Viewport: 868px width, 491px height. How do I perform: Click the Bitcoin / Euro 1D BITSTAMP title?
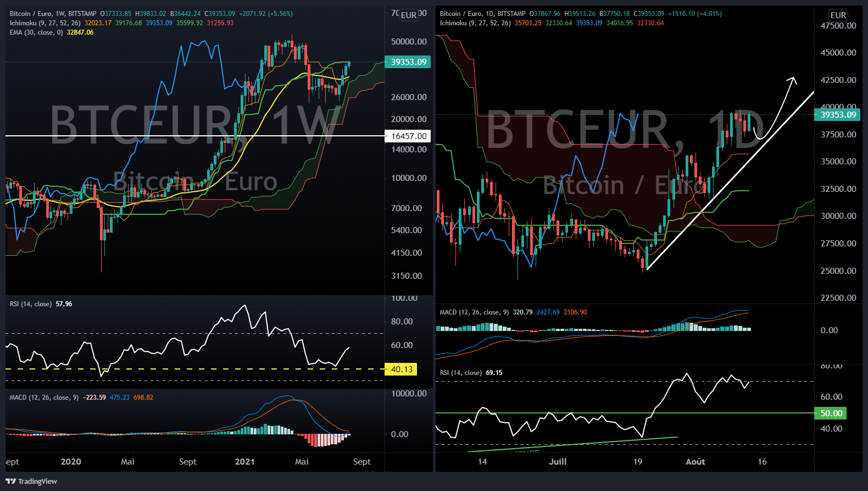[x=482, y=14]
